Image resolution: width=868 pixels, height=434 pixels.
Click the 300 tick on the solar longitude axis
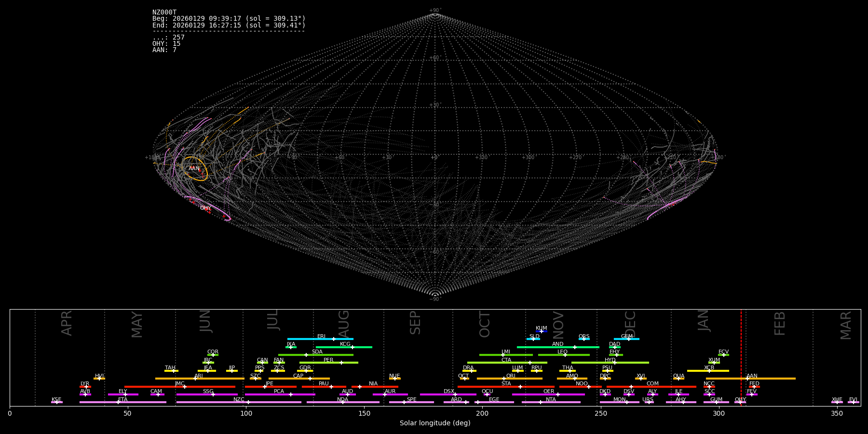719,413
